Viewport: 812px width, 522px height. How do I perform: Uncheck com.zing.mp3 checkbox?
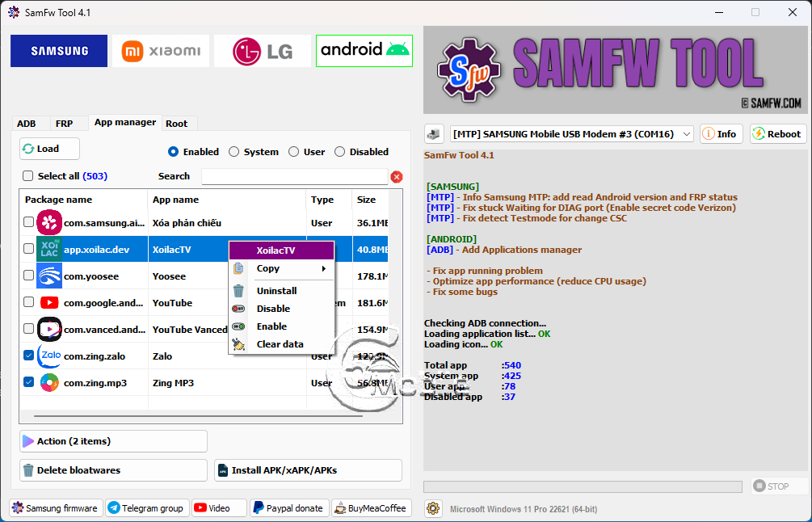coord(28,382)
